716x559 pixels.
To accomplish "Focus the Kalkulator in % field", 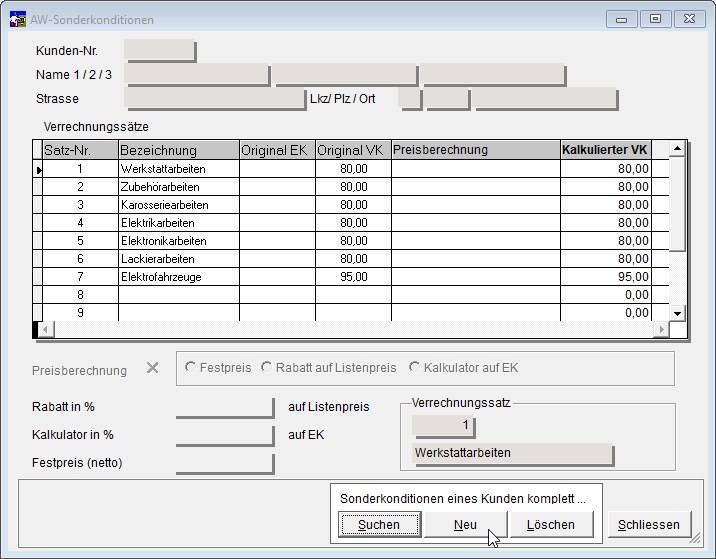I will point(225,435).
